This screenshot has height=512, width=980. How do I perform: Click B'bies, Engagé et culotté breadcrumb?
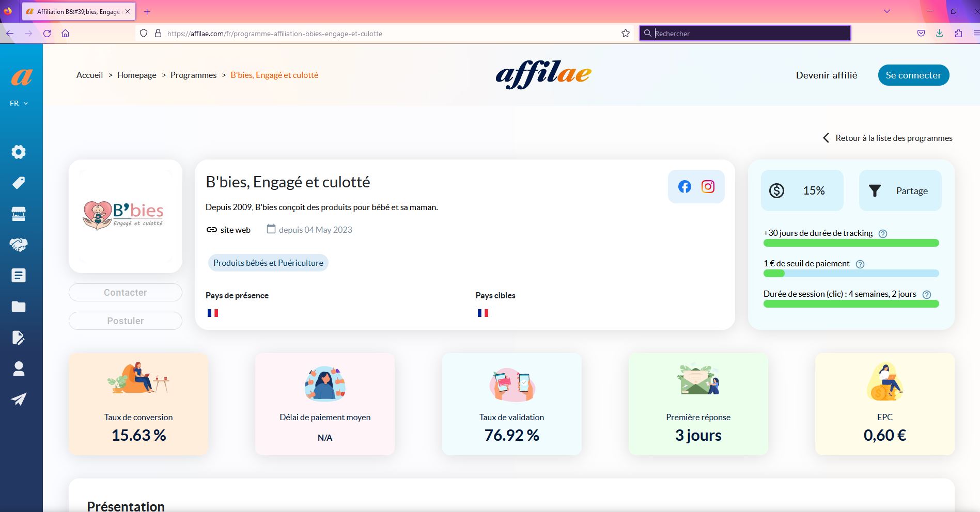(274, 75)
